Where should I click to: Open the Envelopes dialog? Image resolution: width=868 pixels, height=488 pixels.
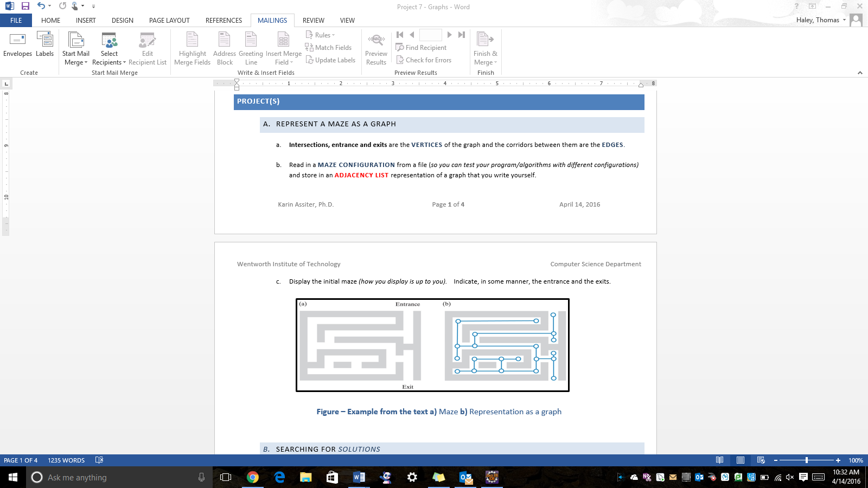pos(17,48)
